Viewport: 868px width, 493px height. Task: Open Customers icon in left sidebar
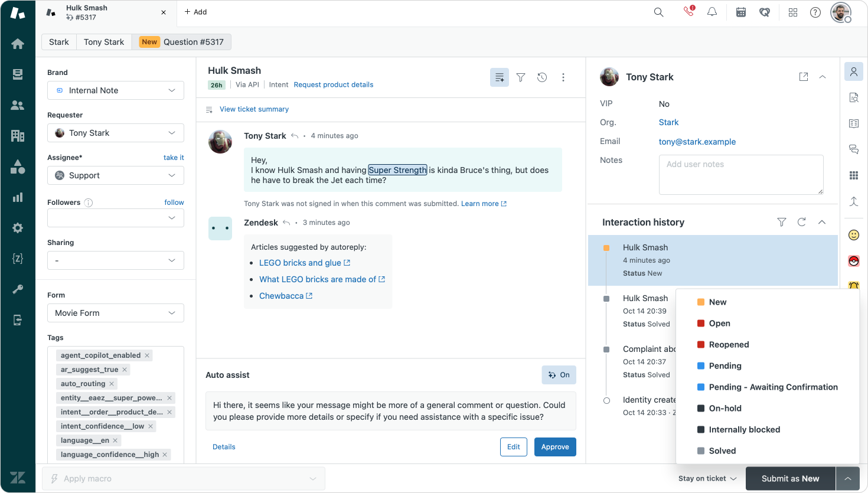[x=18, y=105]
